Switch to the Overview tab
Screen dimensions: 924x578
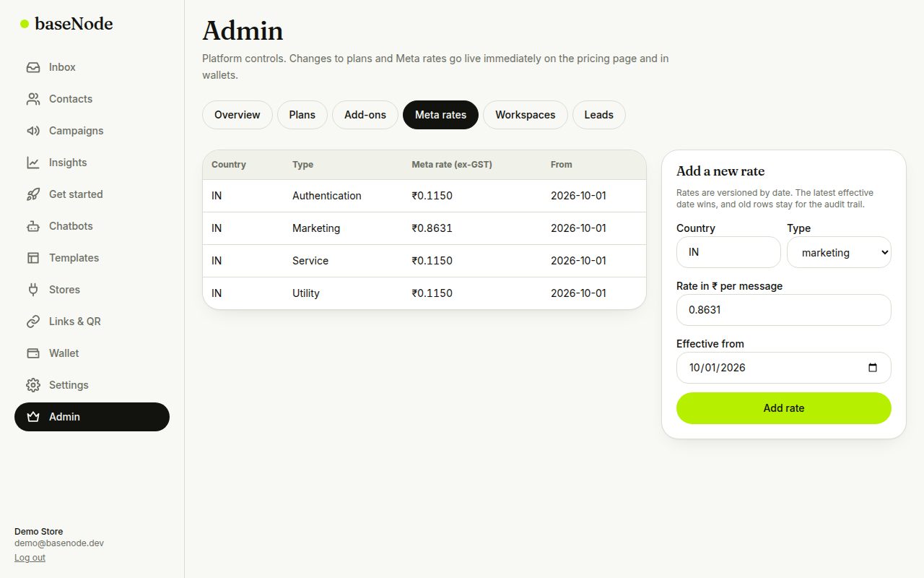point(237,115)
